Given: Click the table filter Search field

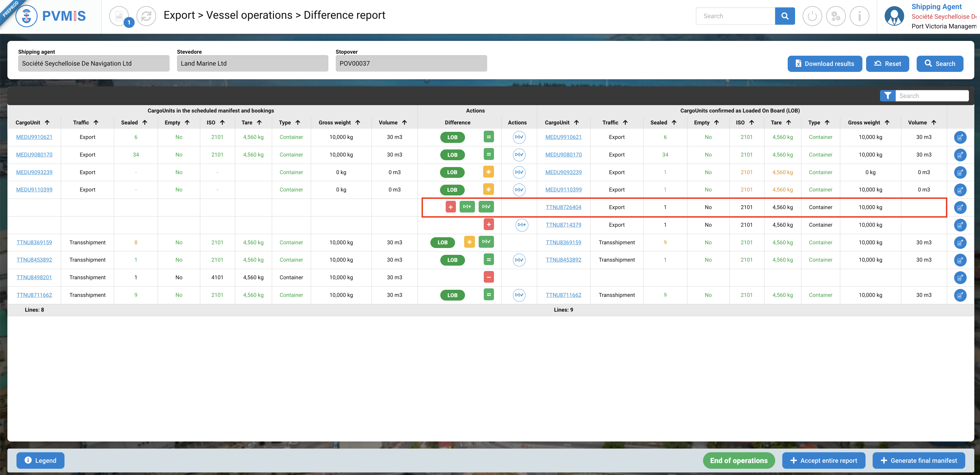Looking at the screenshot, I should pyautogui.click(x=931, y=96).
